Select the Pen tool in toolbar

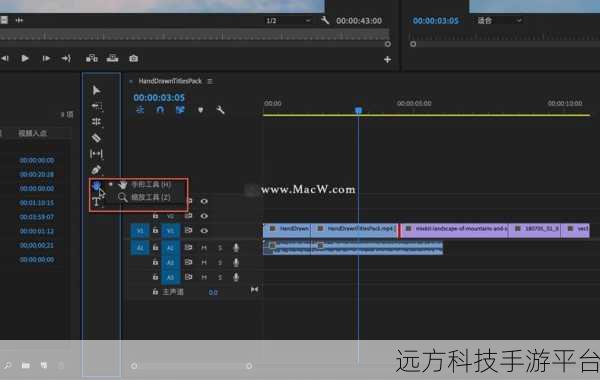96,170
